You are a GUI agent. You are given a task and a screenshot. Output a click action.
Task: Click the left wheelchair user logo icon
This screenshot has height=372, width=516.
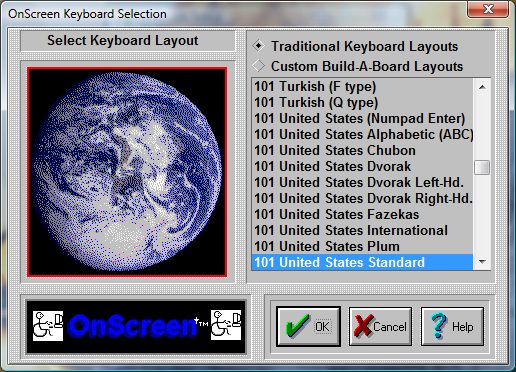[48, 326]
